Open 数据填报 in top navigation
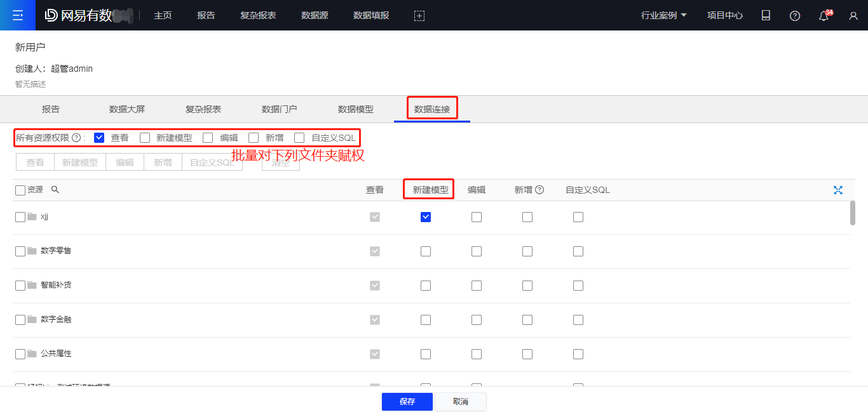The image size is (868, 417). (x=371, y=16)
